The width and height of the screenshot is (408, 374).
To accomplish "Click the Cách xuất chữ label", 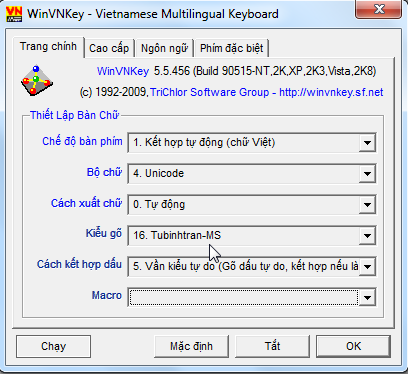I will click(x=86, y=203).
